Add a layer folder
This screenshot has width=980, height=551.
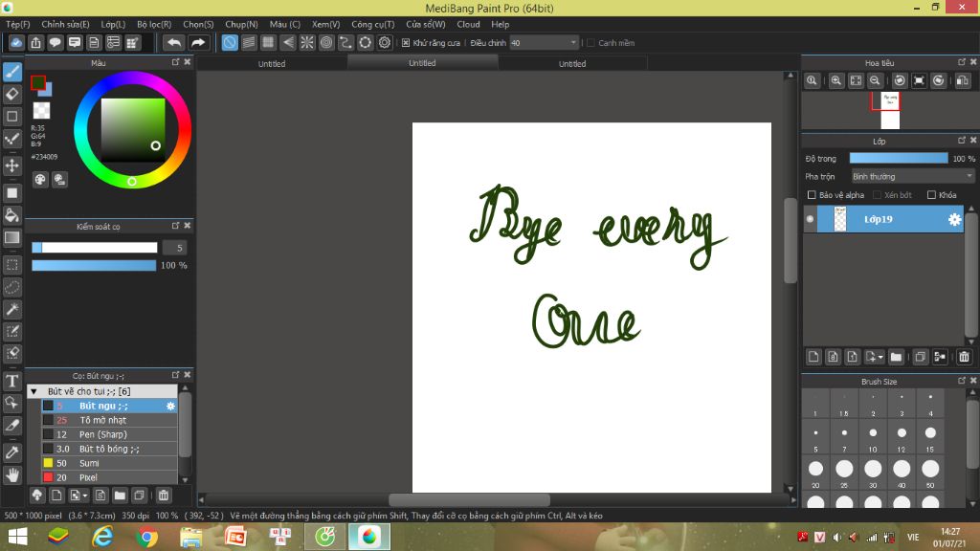click(896, 357)
